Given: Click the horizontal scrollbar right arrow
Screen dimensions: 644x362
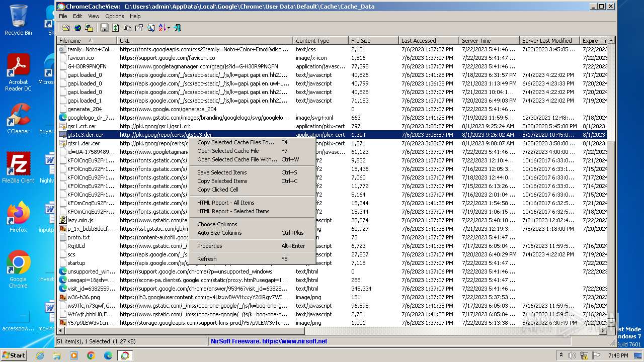Looking at the screenshot, I should tap(603, 331).
